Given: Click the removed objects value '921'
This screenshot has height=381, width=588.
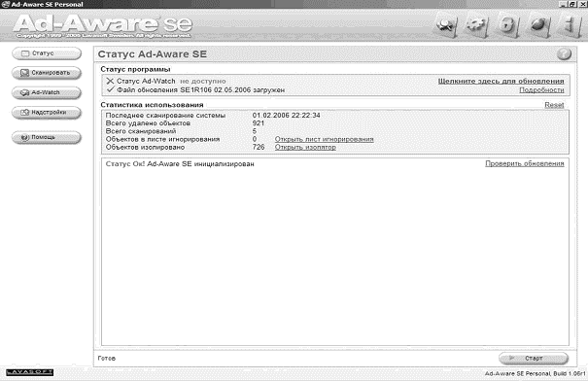Looking at the screenshot, I should click(x=259, y=123).
